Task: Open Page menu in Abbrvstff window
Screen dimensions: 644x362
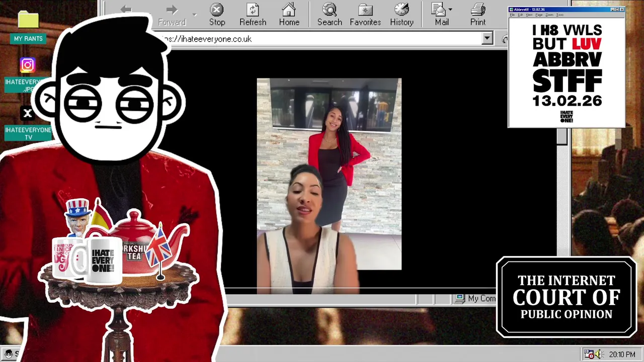Action: tap(539, 15)
